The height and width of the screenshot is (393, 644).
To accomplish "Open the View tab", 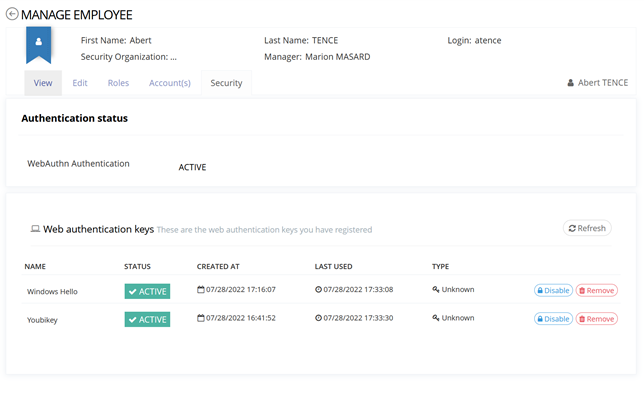I will 43,83.
